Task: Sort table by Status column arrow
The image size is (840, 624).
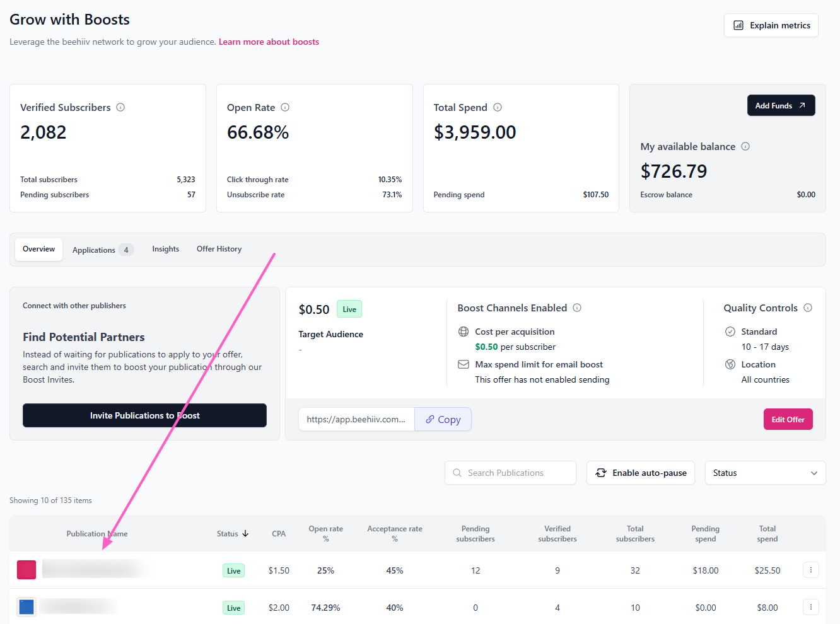Action: pyautogui.click(x=245, y=533)
